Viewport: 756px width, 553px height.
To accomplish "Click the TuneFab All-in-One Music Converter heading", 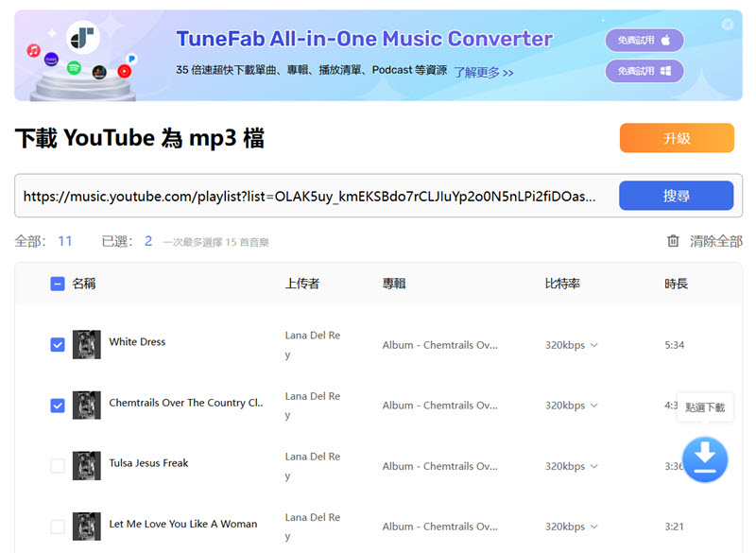I will [365, 39].
